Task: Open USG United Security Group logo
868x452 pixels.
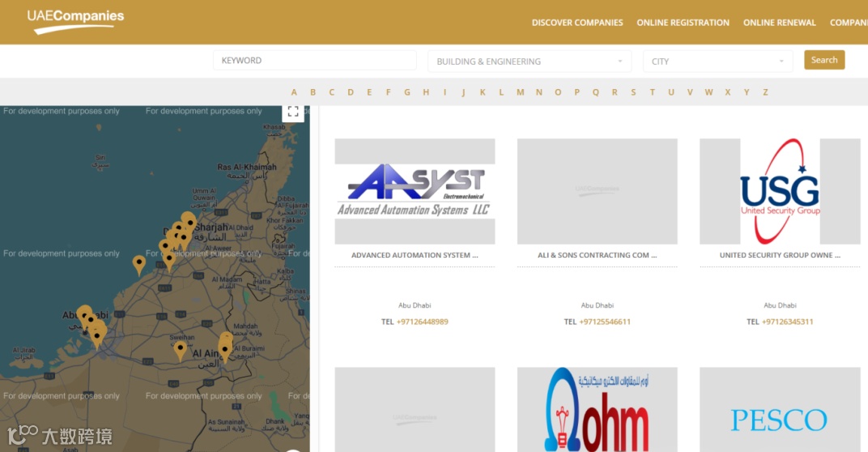Action: pos(780,191)
